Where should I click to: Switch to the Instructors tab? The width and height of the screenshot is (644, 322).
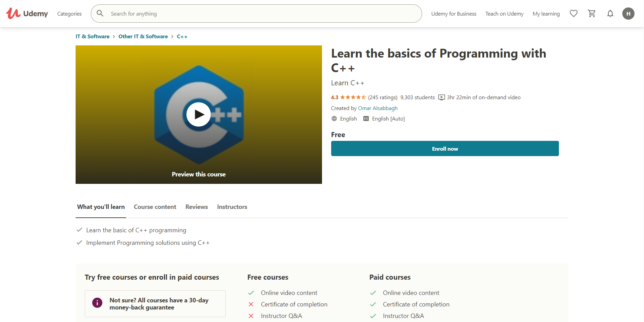232,207
